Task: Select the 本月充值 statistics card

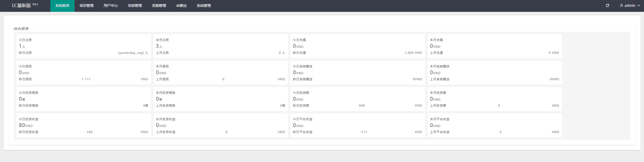Action: click(495, 46)
